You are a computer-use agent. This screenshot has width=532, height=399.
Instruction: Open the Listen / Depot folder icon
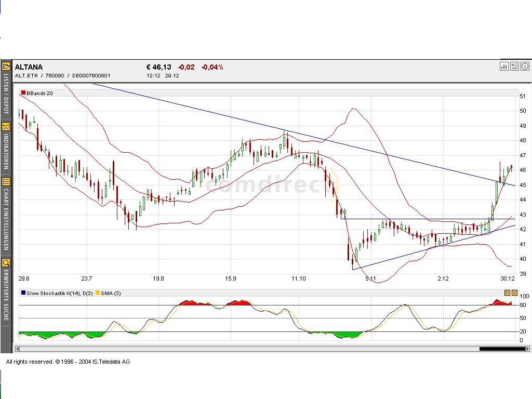(x=6, y=66)
